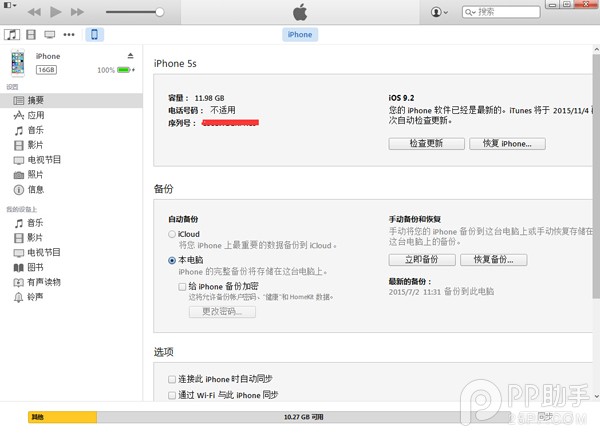Image resolution: width=600 pixels, height=433 pixels.
Task: Select the iCloud backup radio button
Action: point(172,234)
